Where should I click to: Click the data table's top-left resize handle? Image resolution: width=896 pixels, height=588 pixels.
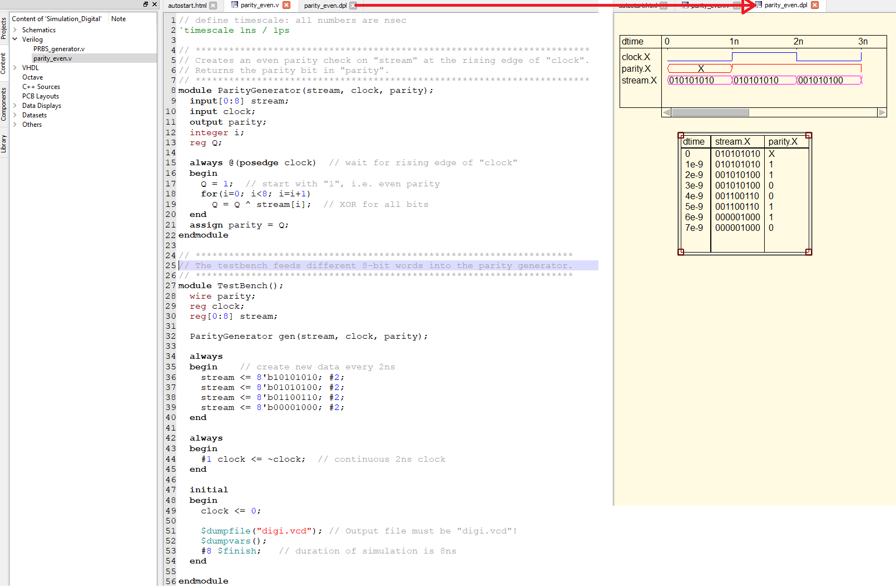[681, 135]
